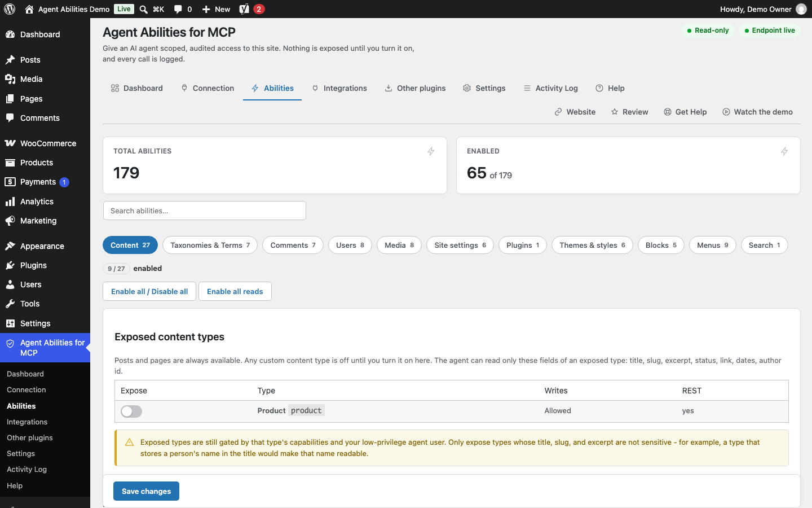Click the lightning icon in Total Abilities card
The height and width of the screenshot is (508, 812).
(x=431, y=151)
